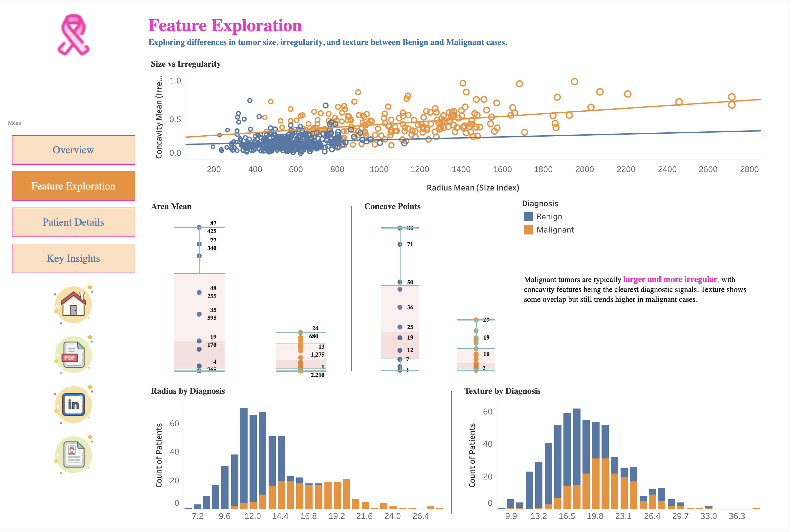The height and width of the screenshot is (532, 790).
Task: Open the Key Insights page
Action: click(73, 258)
